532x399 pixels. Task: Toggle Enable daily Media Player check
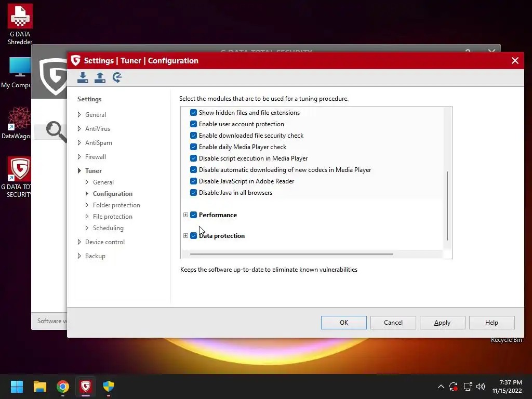(193, 147)
